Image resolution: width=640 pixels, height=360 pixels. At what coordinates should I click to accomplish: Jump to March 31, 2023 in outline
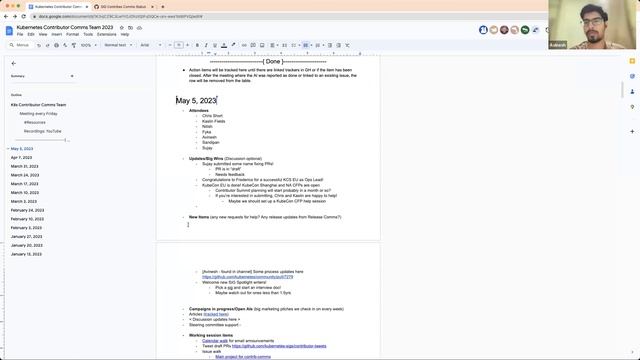24,167
